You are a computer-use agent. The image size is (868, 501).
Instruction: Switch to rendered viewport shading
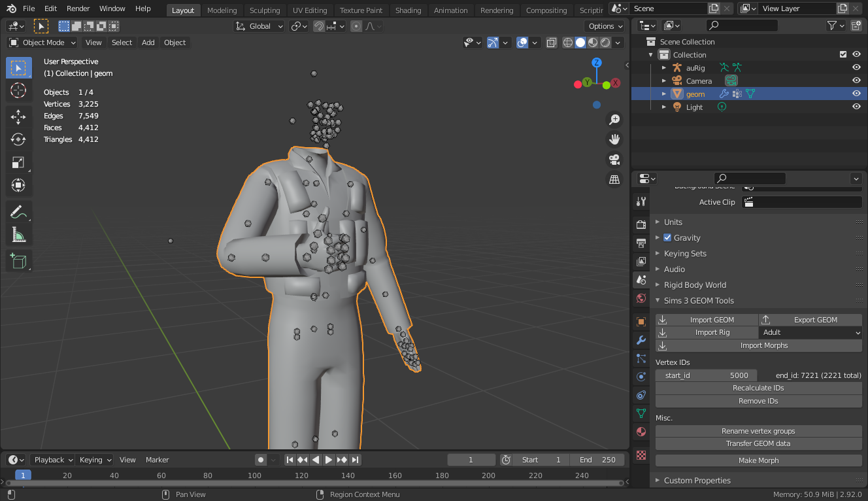pyautogui.click(x=605, y=43)
